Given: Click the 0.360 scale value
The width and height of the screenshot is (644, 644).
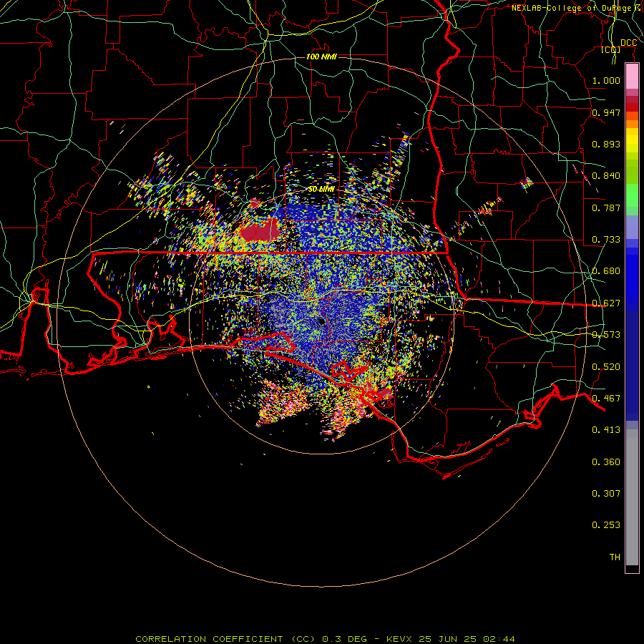Looking at the screenshot, I should point(606,462).
